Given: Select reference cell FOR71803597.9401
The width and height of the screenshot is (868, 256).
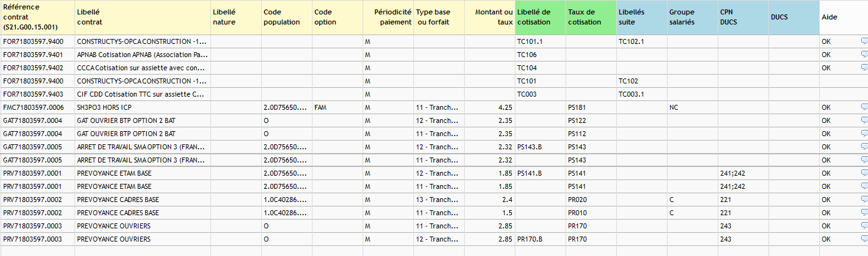Looking at the screenshot, I should pos(37,55).
